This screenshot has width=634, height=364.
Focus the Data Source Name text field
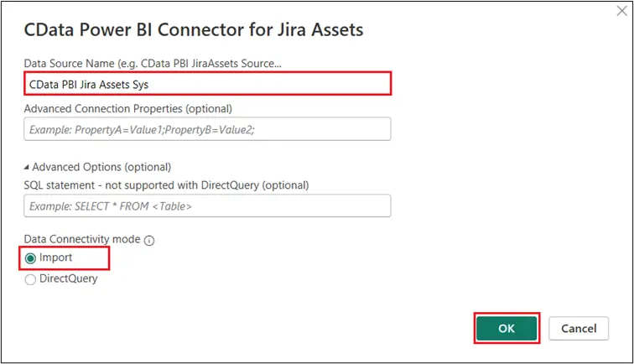click(x=207, y=84)
